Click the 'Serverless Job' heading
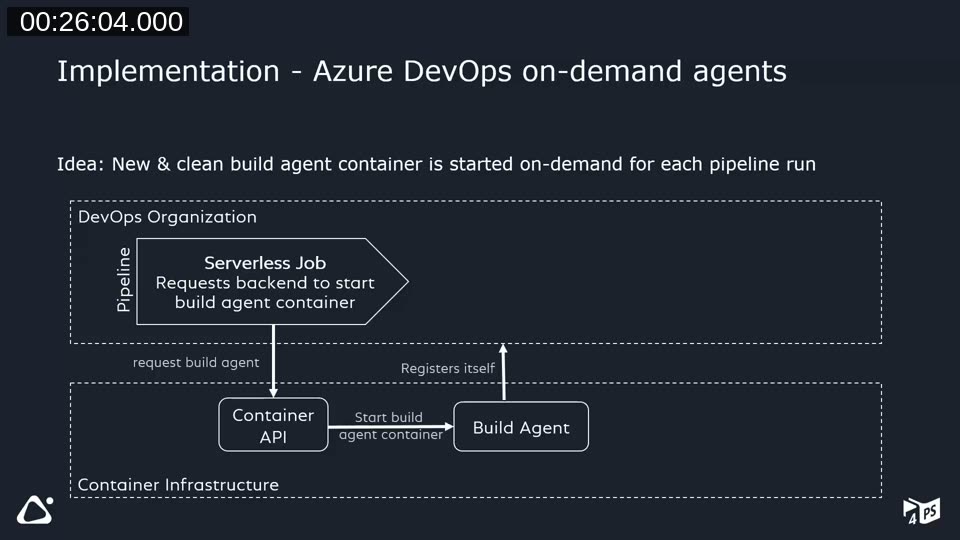 coord(265,263)
